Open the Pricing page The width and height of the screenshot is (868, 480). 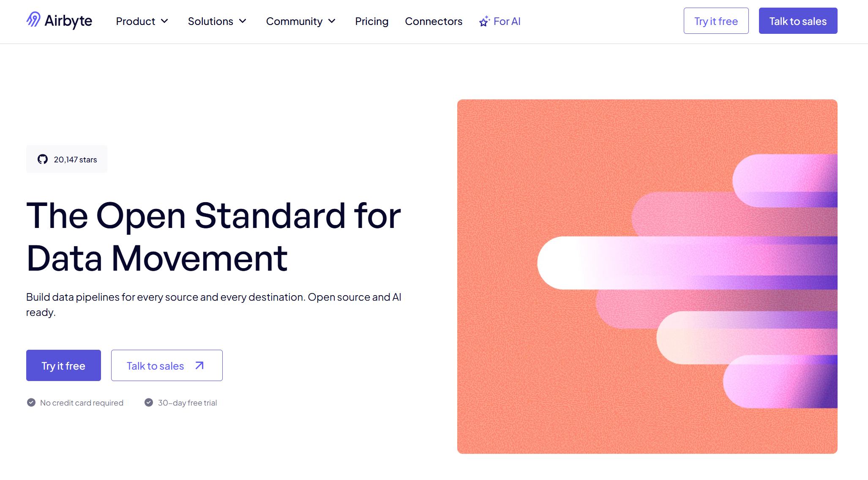[x=371, y=21]
